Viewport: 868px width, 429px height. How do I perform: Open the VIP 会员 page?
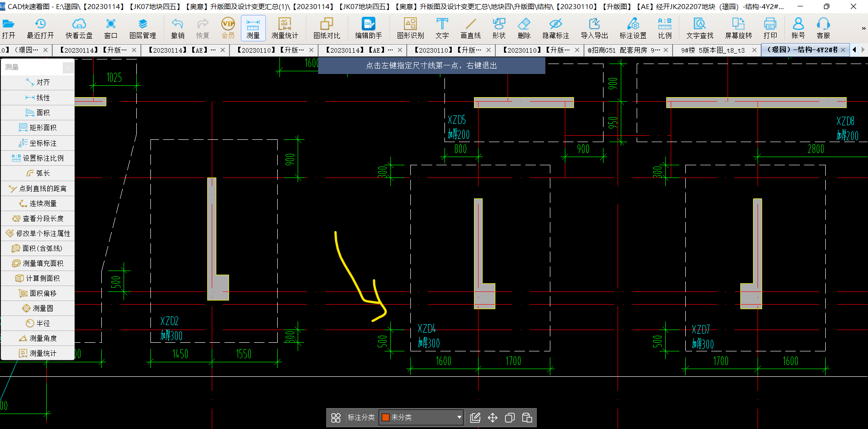[x=228, y=28]
